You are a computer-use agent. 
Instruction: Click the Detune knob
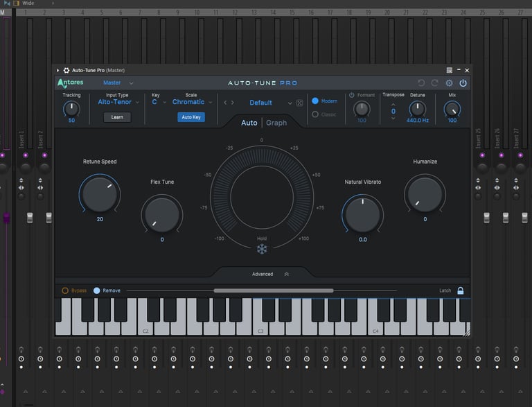coord(417,109)
